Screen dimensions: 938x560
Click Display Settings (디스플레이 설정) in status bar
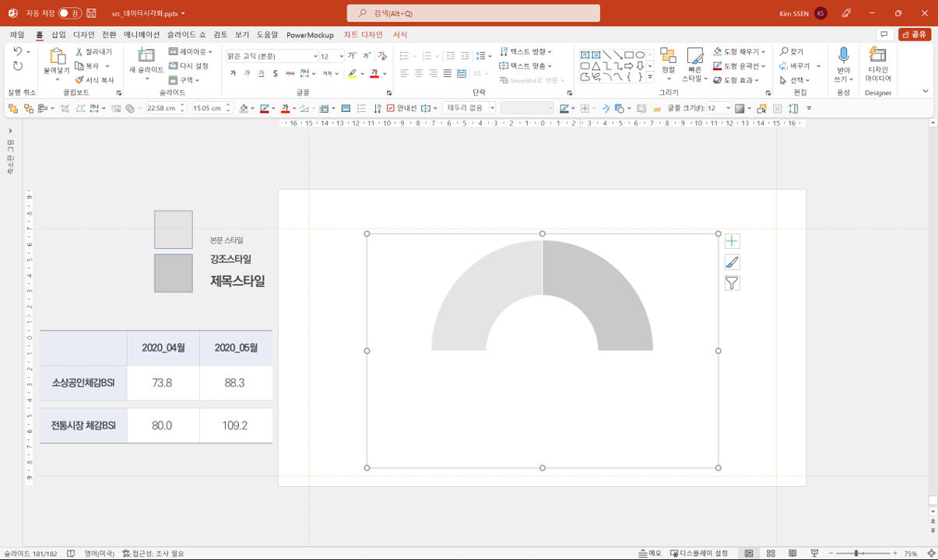(x=699, y=553)
